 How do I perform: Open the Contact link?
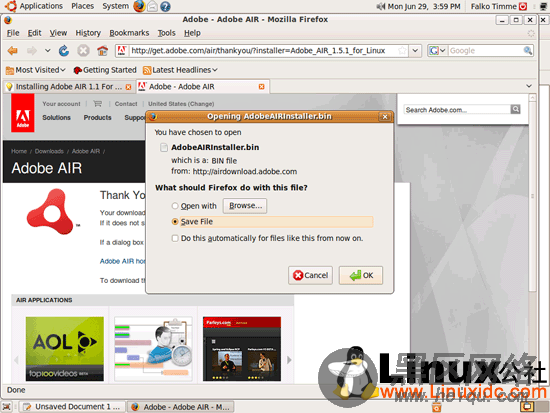click(x=126, y=104)
